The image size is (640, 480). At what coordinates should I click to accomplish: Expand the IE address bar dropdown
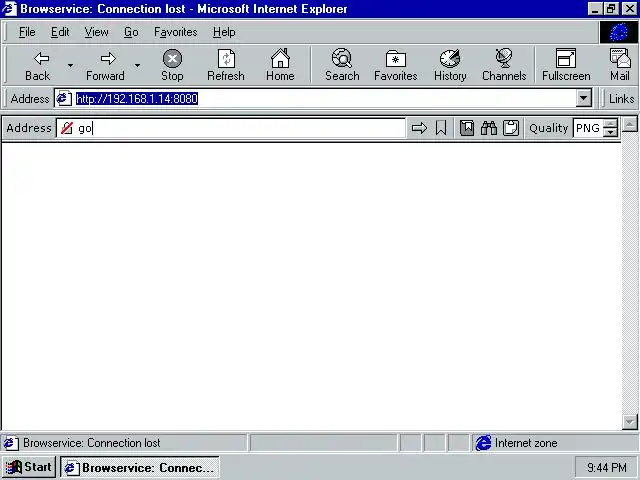(584, 98)
